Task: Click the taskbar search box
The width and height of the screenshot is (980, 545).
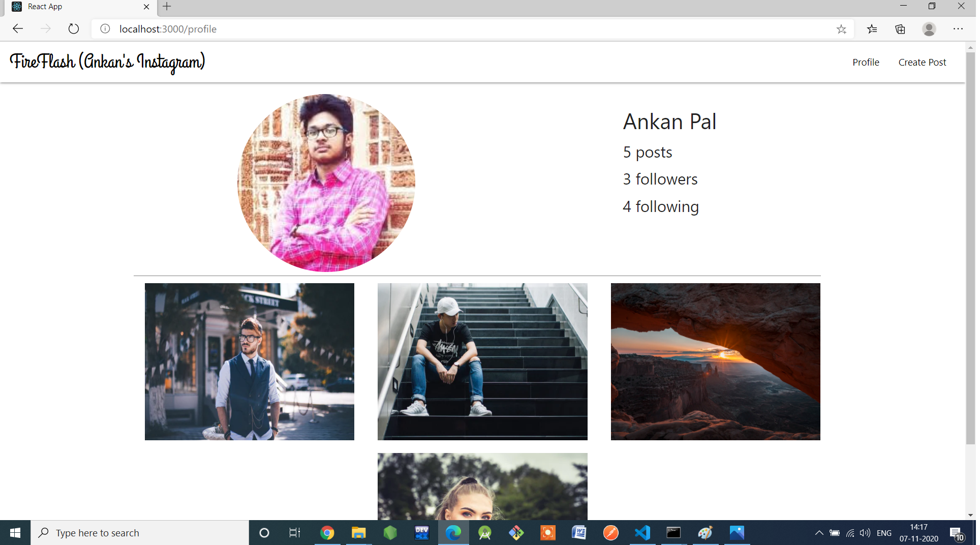Action: pos(140,533)
